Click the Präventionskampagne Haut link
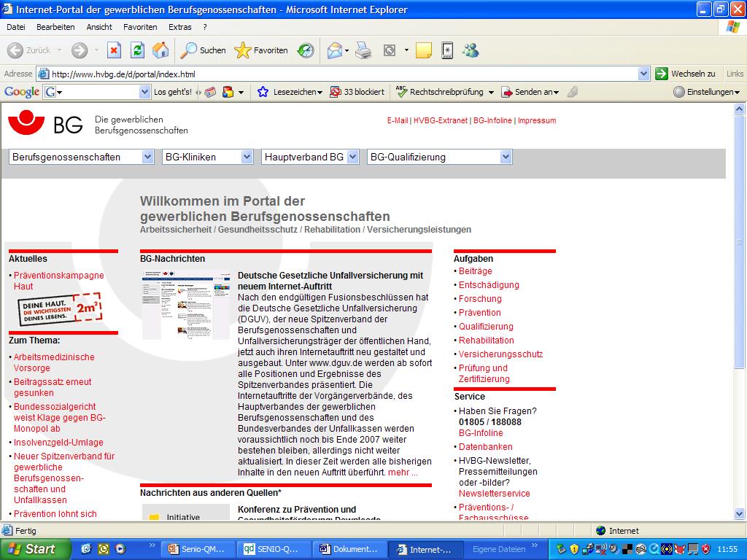The width and height of the screenshot is (747, 560). [x=58, y=281]
